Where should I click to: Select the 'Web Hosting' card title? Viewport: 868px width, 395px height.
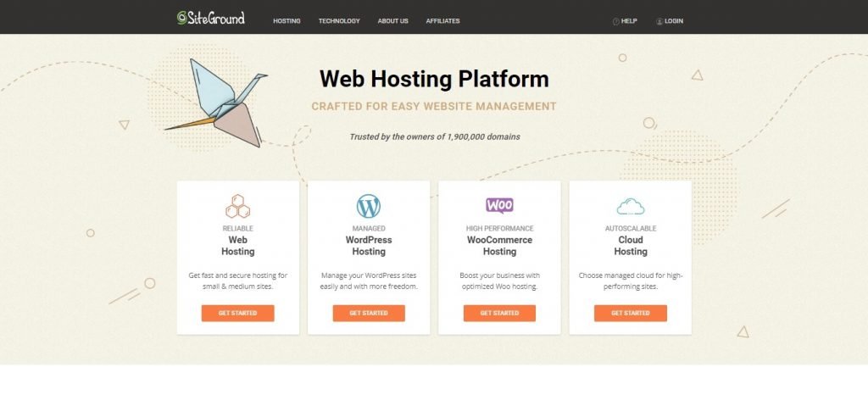[x=238, y=246]
